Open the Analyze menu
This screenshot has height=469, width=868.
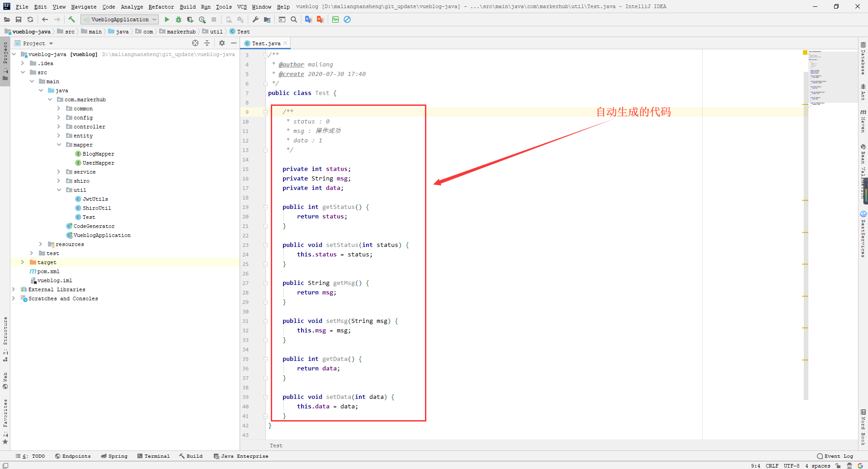(132, 7)
